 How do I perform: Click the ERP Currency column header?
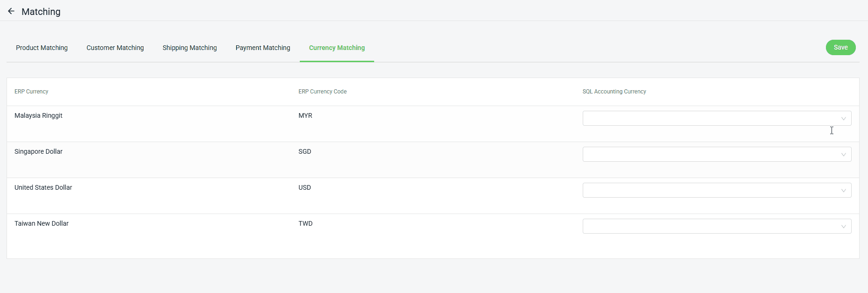click(31, 92)
